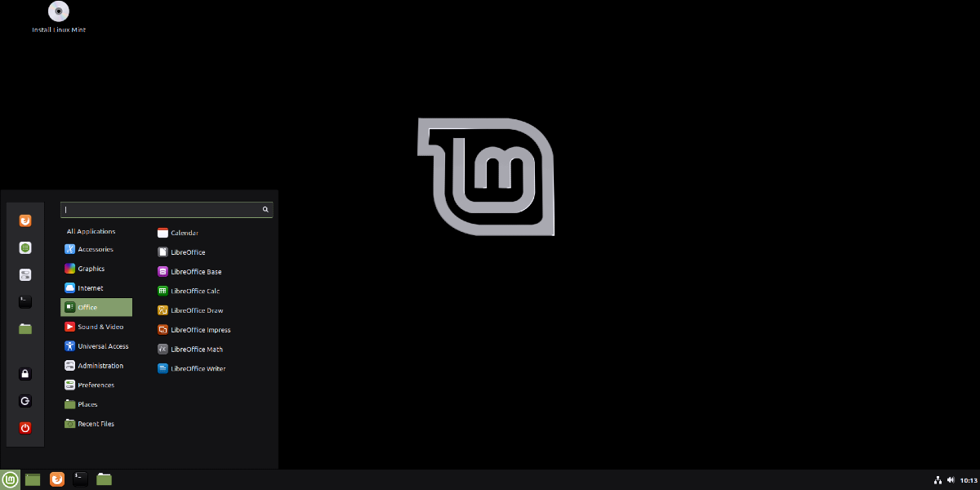Log out using menu sidebar icon

[x=25, y=401]
